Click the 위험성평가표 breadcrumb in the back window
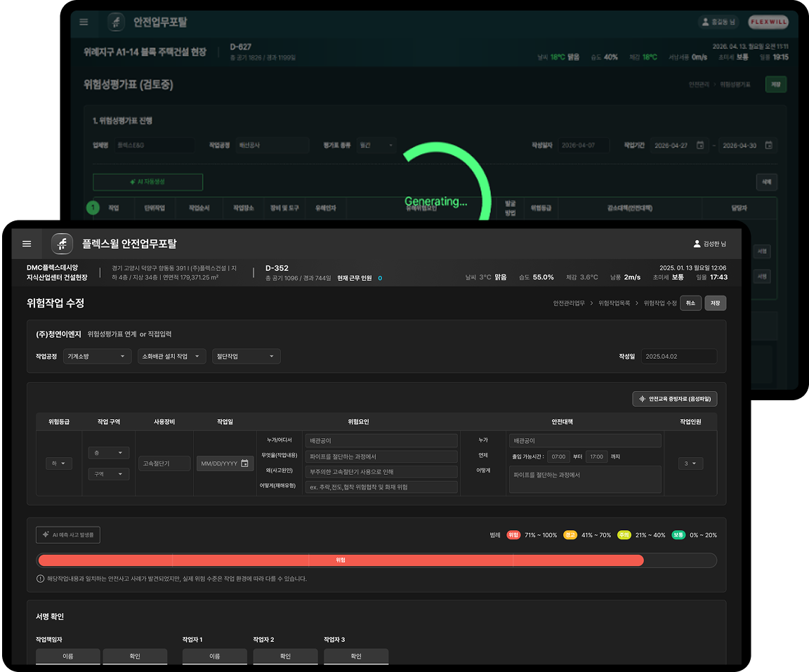Image resolution: width=809 pixels, height=672 pixels. (x=735, y=84)
